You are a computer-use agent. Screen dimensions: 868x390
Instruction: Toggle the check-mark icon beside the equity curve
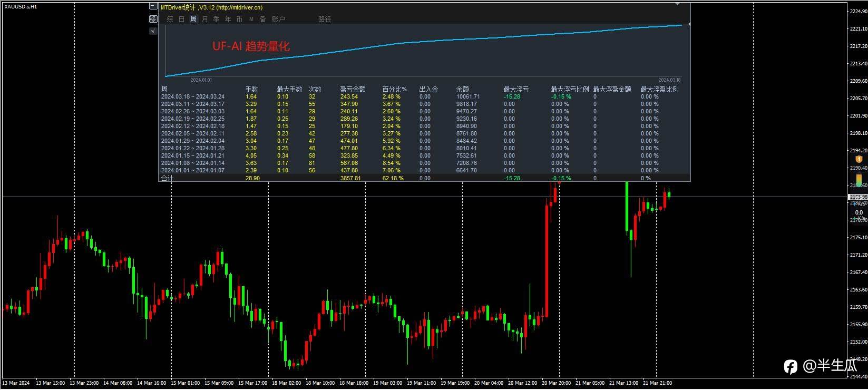(x=153, y=31)
